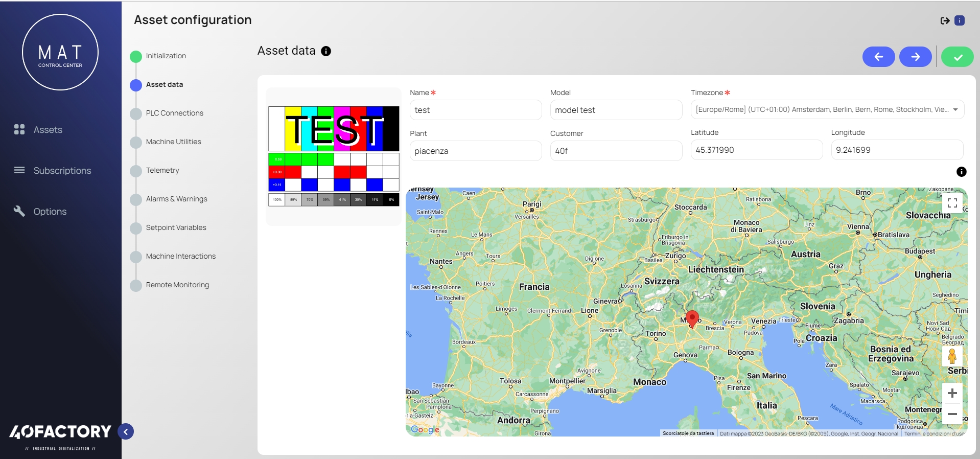Click the forward arrow navigation button

click(x=915, y=57)
